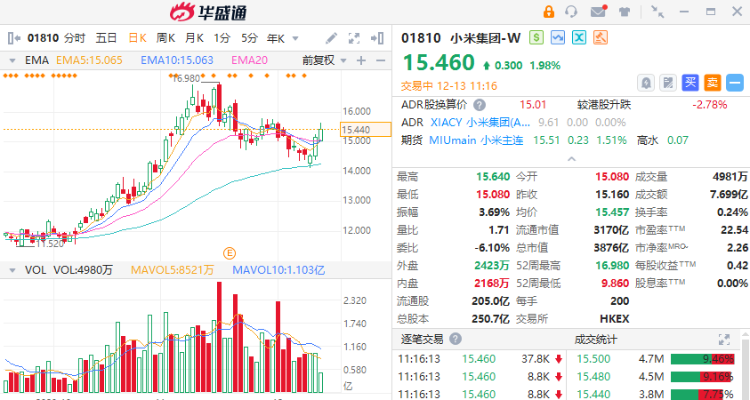750x400 pixels.
Task: Click the 52周最高 value 16.980
Action: click(x=612, y=266)
